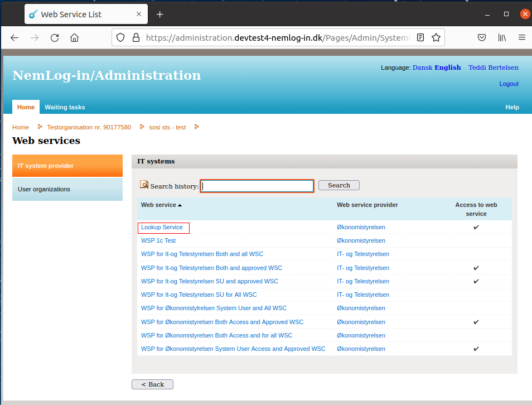Click the browser back arrow

pyautogui.click(x=14, y=38)
